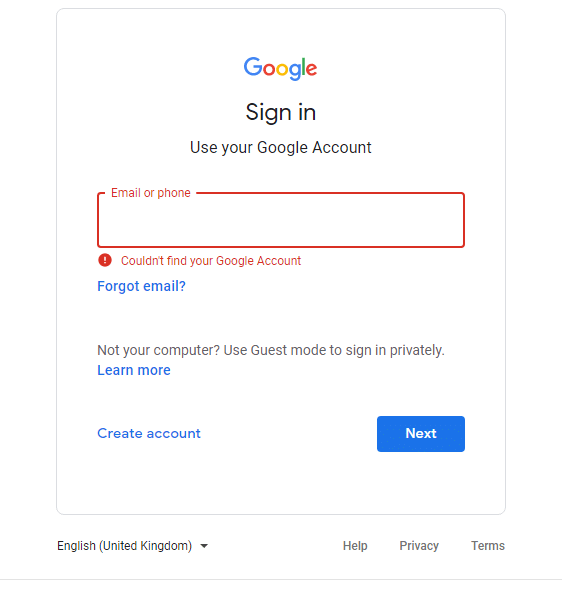Open the Learn more link
Image resolution: width=562 pixels, height=598 pixels.
(x=134, y=370)
